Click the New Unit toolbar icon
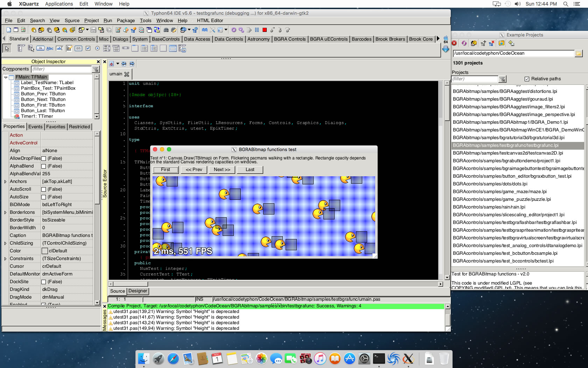 [9, 30]
